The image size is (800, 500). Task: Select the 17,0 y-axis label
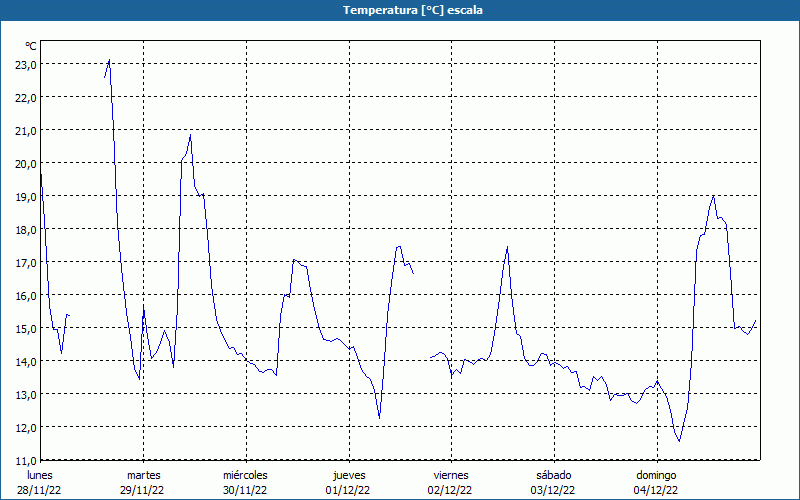(x=27, y=262)
